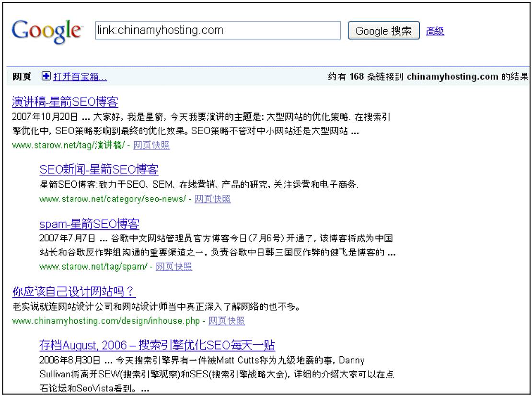The height and width of the screenshot is (396, 532).
Task: Click the Google logo
Action: 47,31
